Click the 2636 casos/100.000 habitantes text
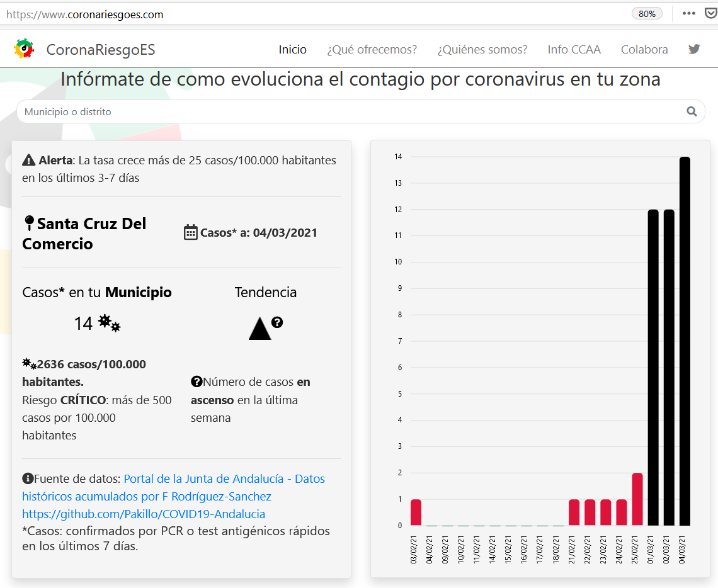 click(x=84, y=373)
